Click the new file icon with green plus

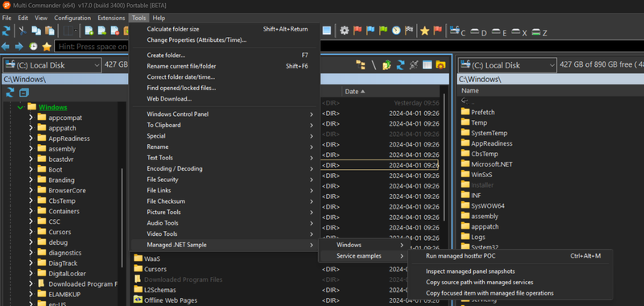point(89,31)
